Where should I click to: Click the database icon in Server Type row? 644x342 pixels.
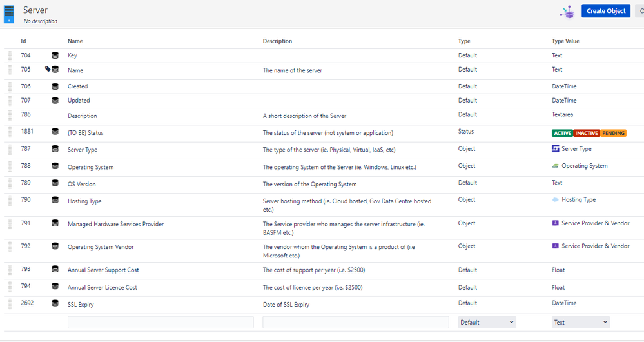tap(55, 149)
